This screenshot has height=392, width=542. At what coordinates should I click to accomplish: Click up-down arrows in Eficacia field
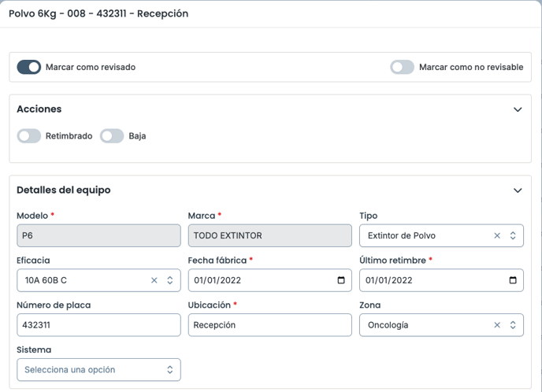pos(169,280)
